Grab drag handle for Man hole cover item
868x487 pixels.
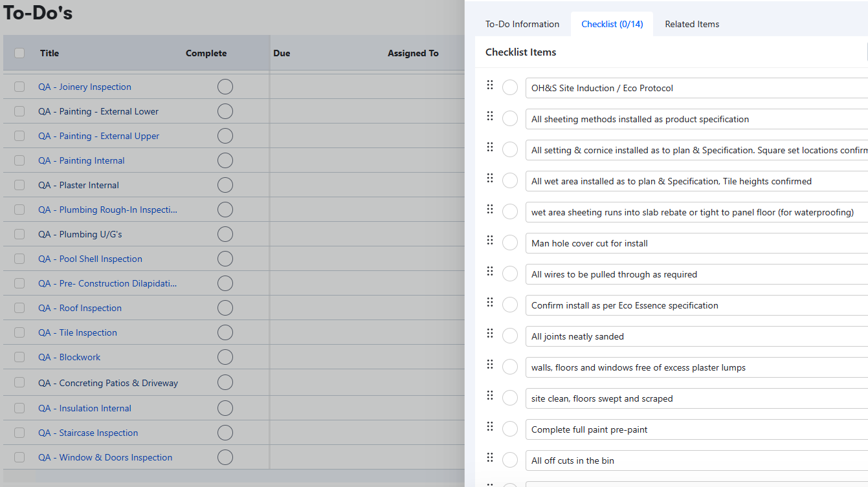pos(490,240)
